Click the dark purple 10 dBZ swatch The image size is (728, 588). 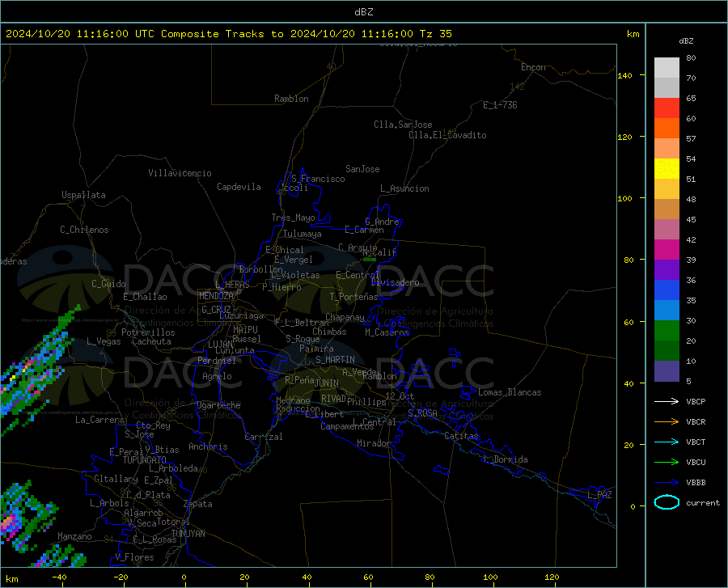(x=667, y=370)
